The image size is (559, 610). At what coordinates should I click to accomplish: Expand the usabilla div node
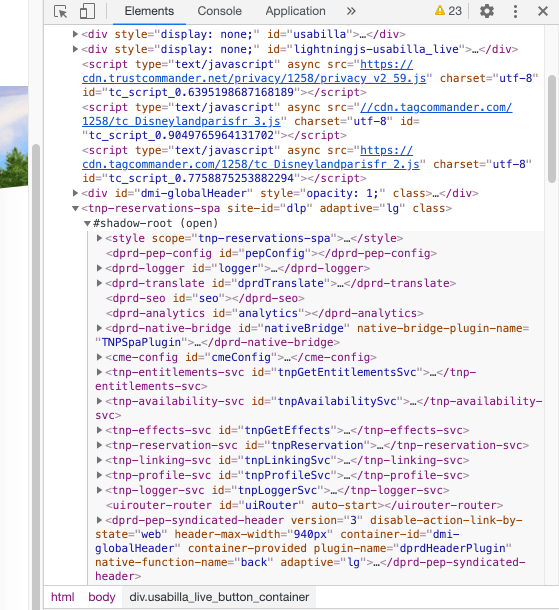pyautogui.click(x=75, y=34)
